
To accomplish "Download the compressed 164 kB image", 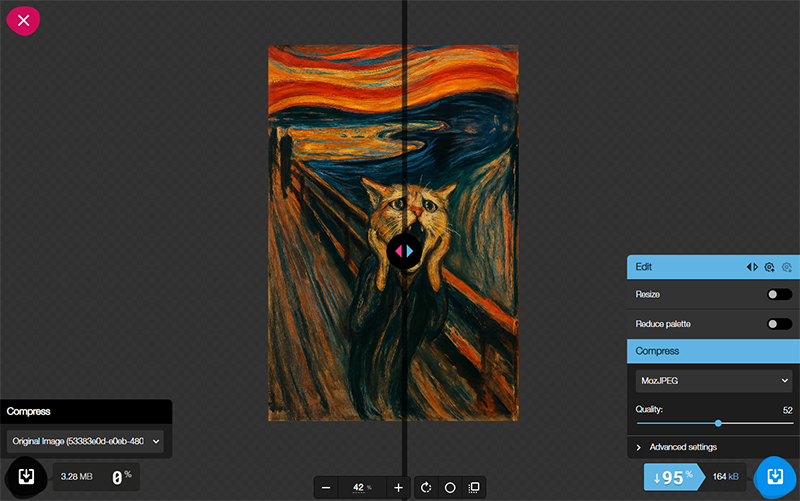I will (775, 477).
